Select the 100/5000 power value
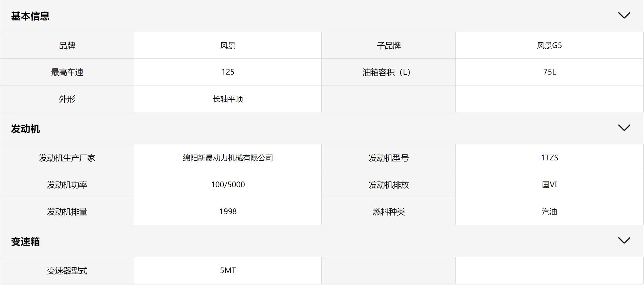644x285 pixels. click(228, 185)
